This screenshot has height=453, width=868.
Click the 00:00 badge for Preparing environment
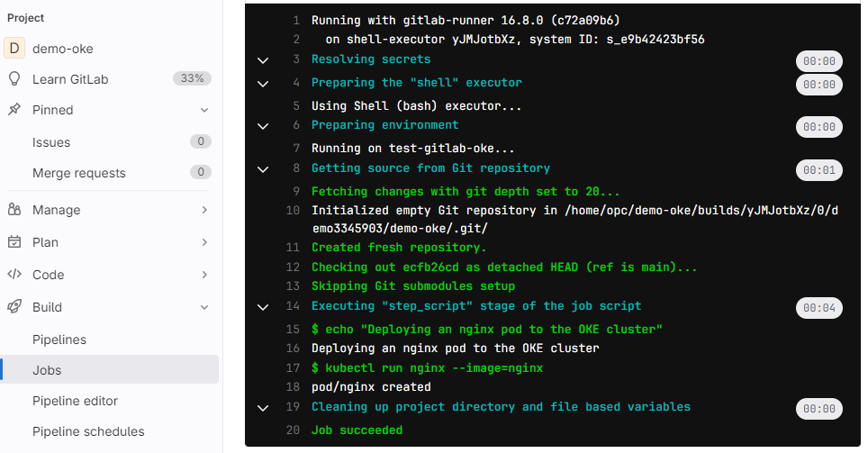pos(819,127)
